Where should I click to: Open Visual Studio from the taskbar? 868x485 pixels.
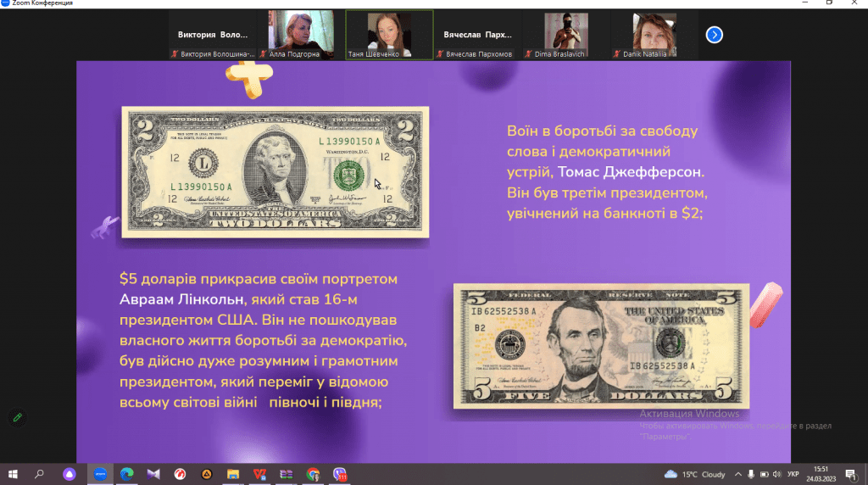pyautogui.click(x=153, y=474)
